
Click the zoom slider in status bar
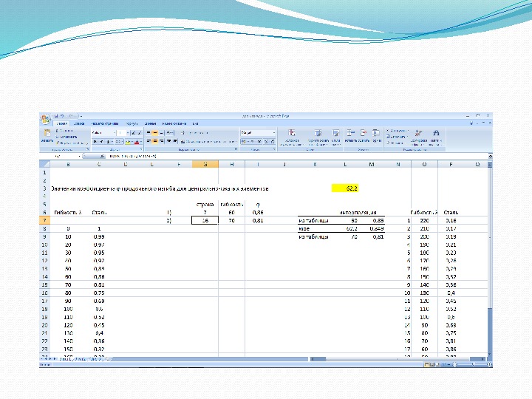click(x=474, y=364)
